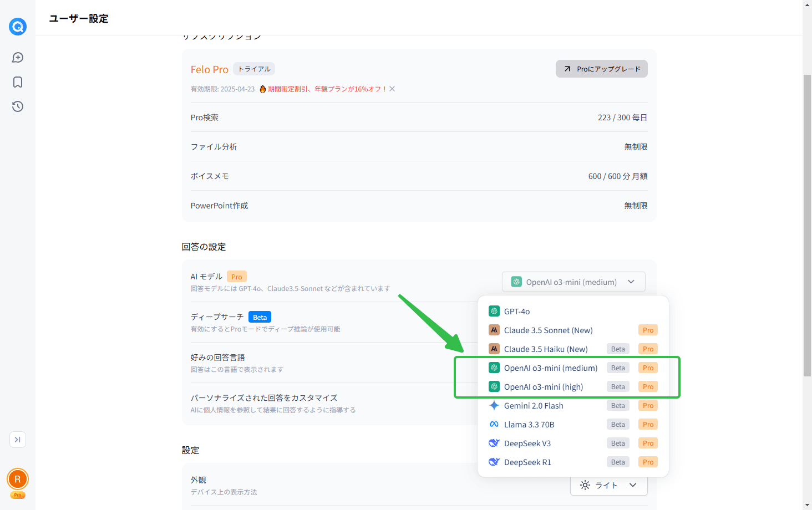812x510 pixels.
Task: Click the PowerPoint作成 row label
Action: coord(220,206)
